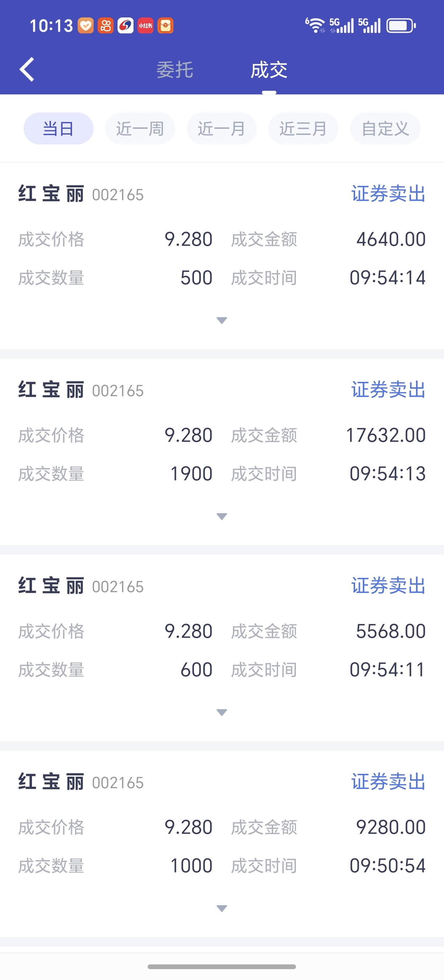Screen dimensions: 444x980
Task: Expand the 09:54:13 trade details
Action: (222, 516)
